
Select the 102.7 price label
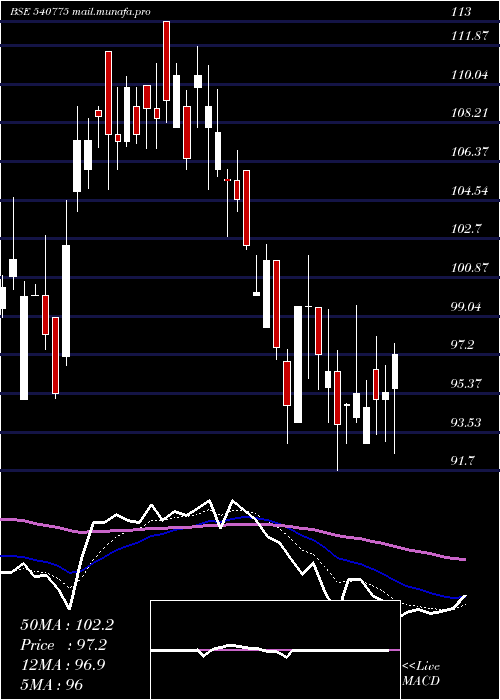click(467, 229)
